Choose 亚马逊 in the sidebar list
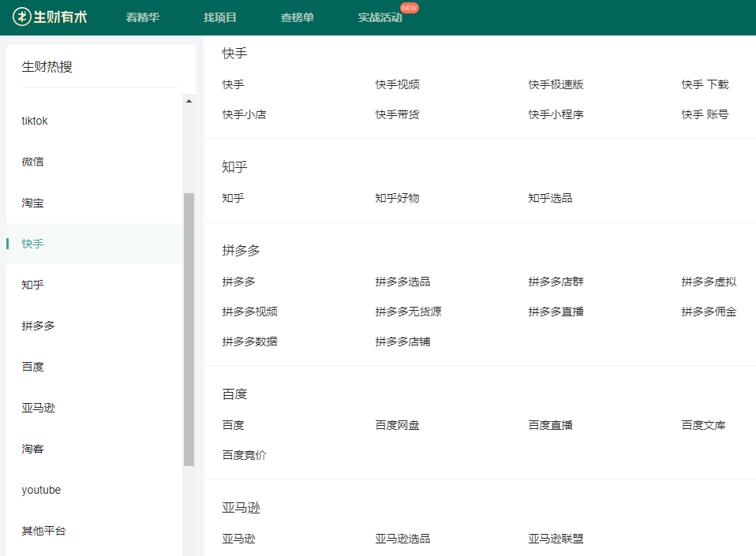Viewport: 756px width, 556px height. 38,408
